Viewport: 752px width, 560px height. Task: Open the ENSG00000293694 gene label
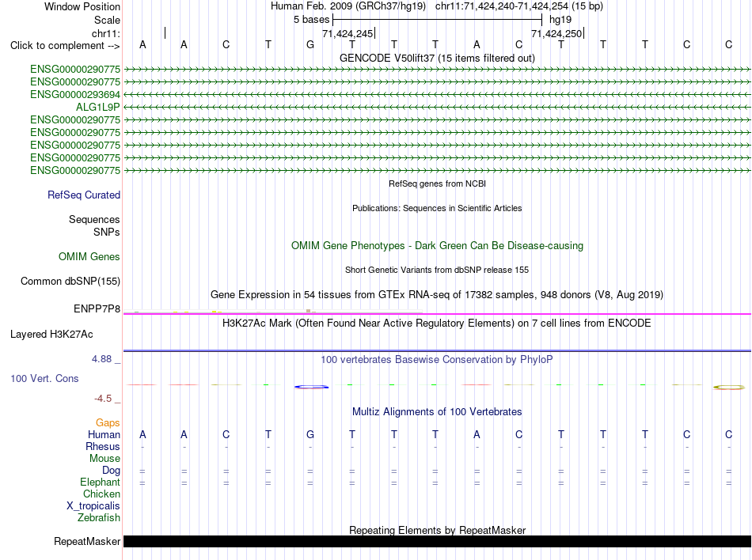pos(75,94)
